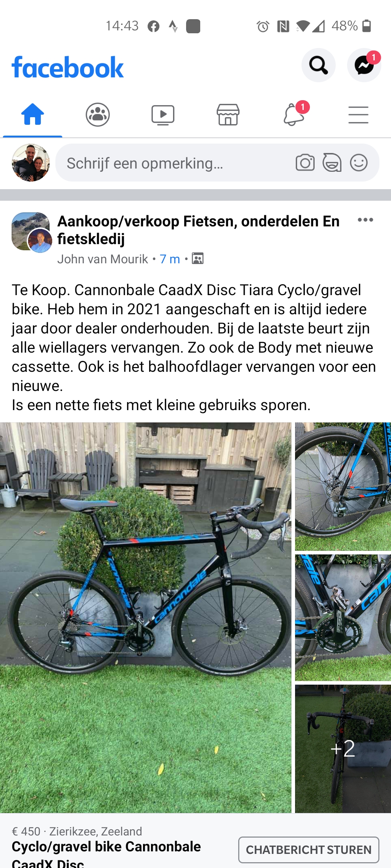Image resolution: width=391 pixels, height=868 pixels.
Task: Open the notifications bell
Action: [x=294, y=114]
